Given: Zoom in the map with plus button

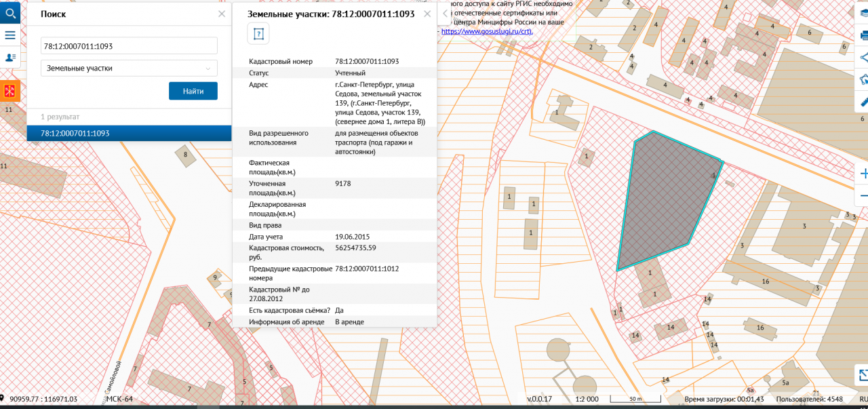Looking at the screenshot, I should 863,173.
